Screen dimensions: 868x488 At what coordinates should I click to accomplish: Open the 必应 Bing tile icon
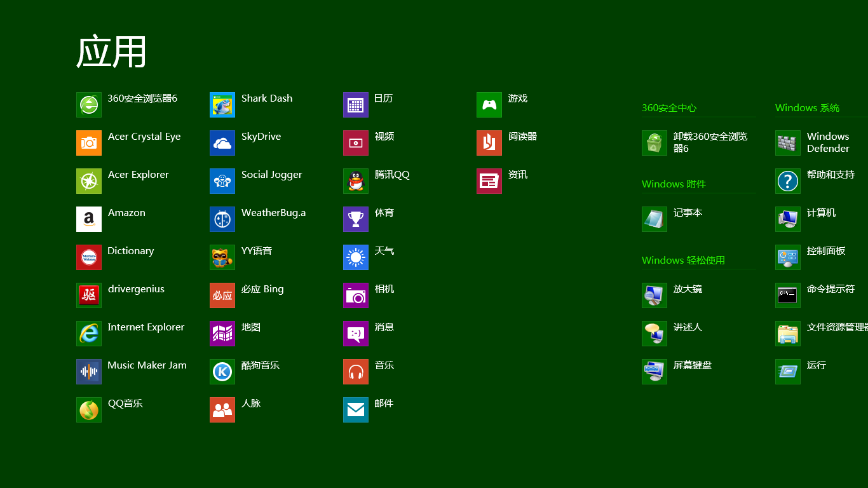[x=222, y=295]
